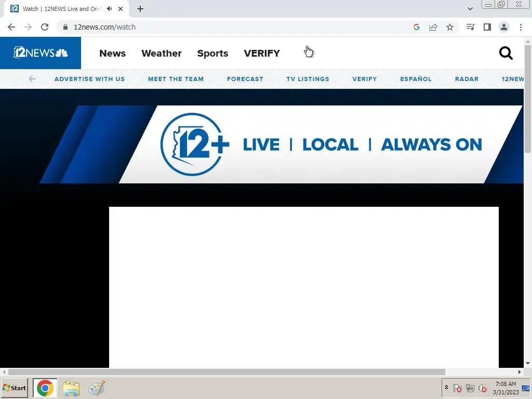Open the Sports menu
Screen dimensions: 532x399
point(212,54)
